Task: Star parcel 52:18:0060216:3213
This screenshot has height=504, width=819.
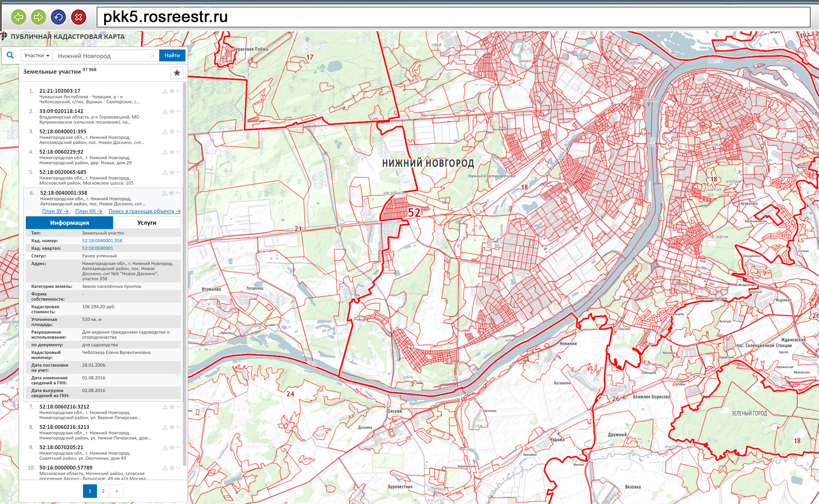Action: pyautogui.click(x=172, y=427)
